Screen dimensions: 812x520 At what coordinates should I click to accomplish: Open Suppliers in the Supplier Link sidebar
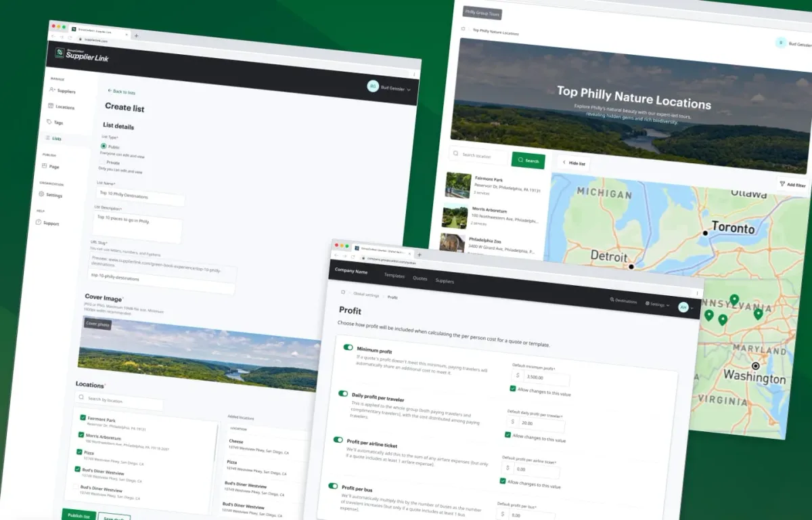point(66,91)
